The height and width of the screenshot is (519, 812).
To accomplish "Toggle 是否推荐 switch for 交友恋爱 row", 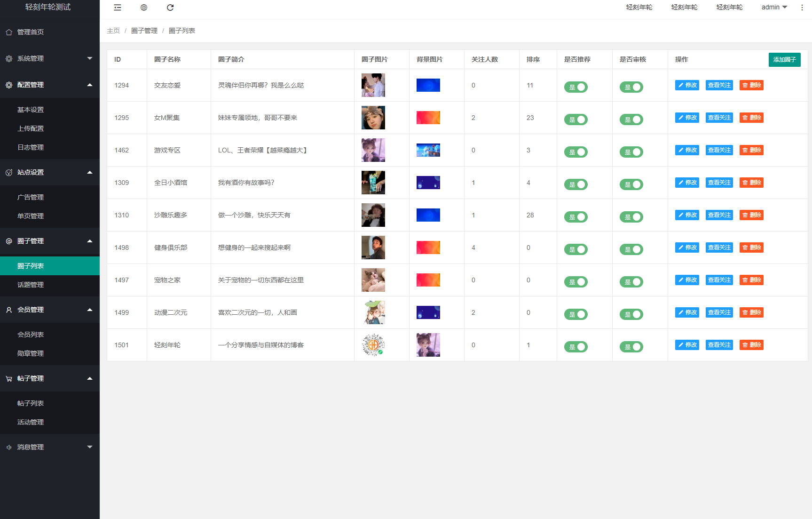I will (x=575, y=87).
